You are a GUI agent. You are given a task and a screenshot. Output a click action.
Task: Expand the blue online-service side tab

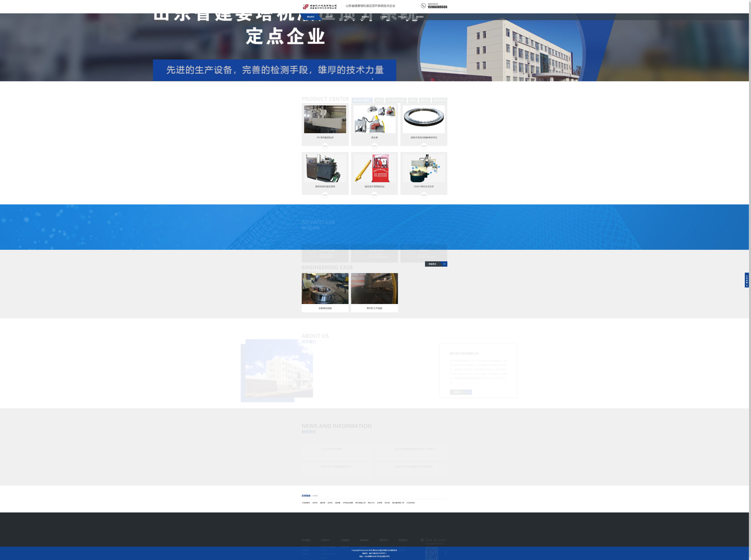[x=747, y=280]
